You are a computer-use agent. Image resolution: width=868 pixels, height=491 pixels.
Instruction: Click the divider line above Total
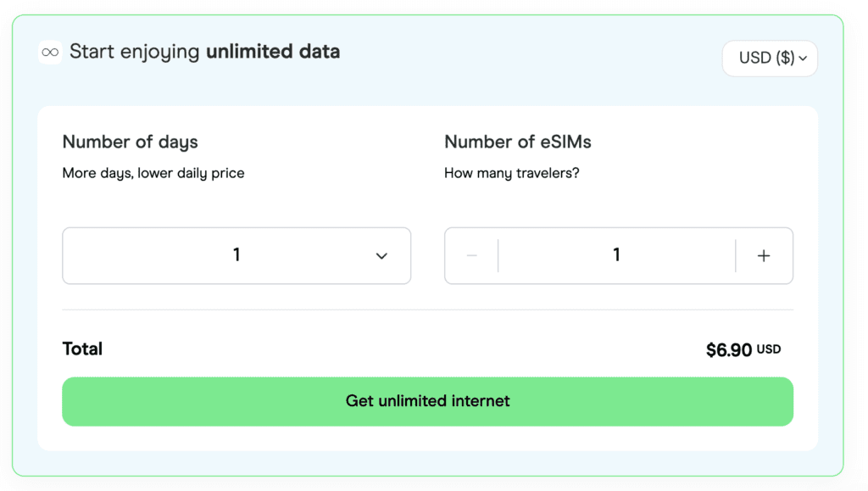click(427, 310)
